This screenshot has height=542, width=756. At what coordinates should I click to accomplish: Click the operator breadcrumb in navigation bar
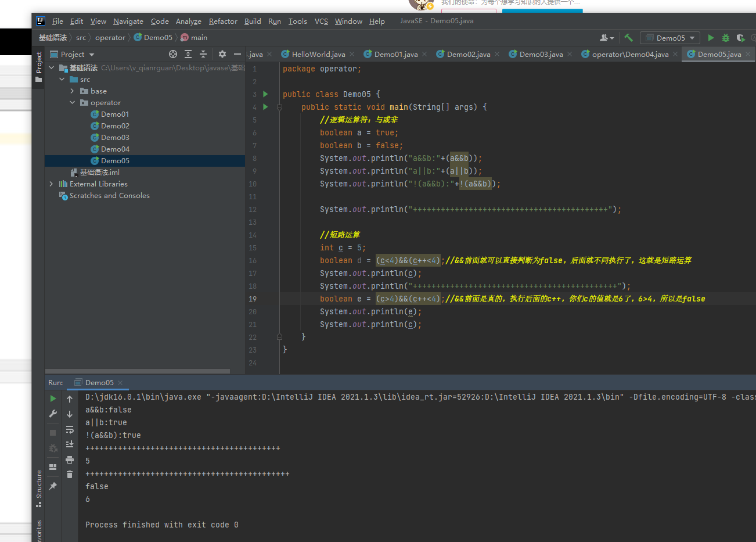(110, 38)
